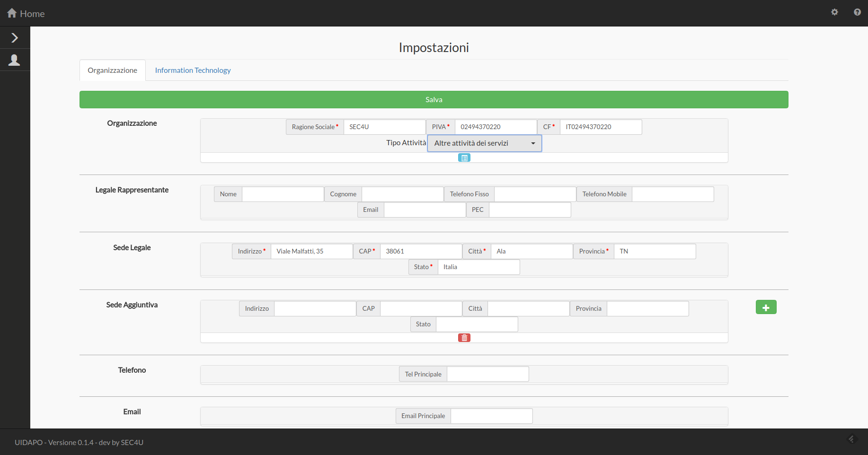Click Sede Legale Città field with Ala
Screen dimensions: 868x455
(x=532, y=252)
